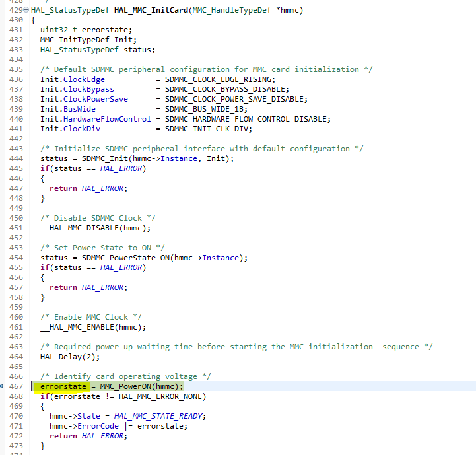Click Init.ClockEdge field on line 436
476x455 pixels.
pos(73,79)
